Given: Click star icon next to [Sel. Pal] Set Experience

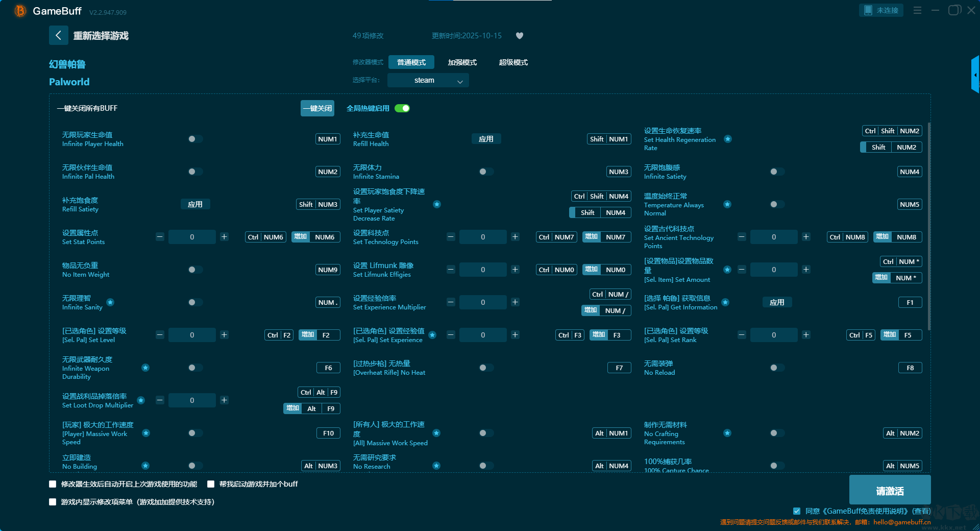Looking at the screenshot, I should tap(432, 335).
